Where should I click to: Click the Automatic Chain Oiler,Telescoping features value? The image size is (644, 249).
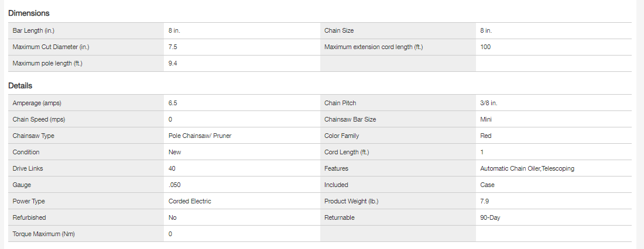point(527,168)
